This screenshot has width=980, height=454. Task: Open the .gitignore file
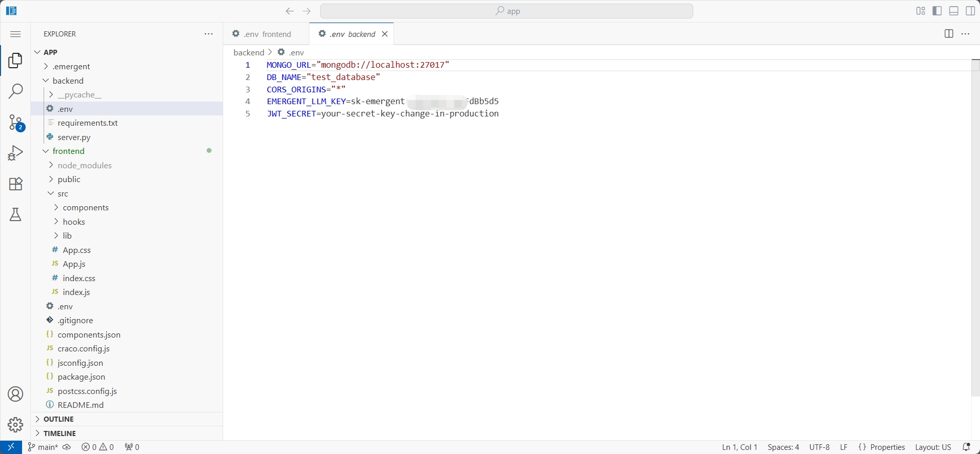(x=127, y=321)
